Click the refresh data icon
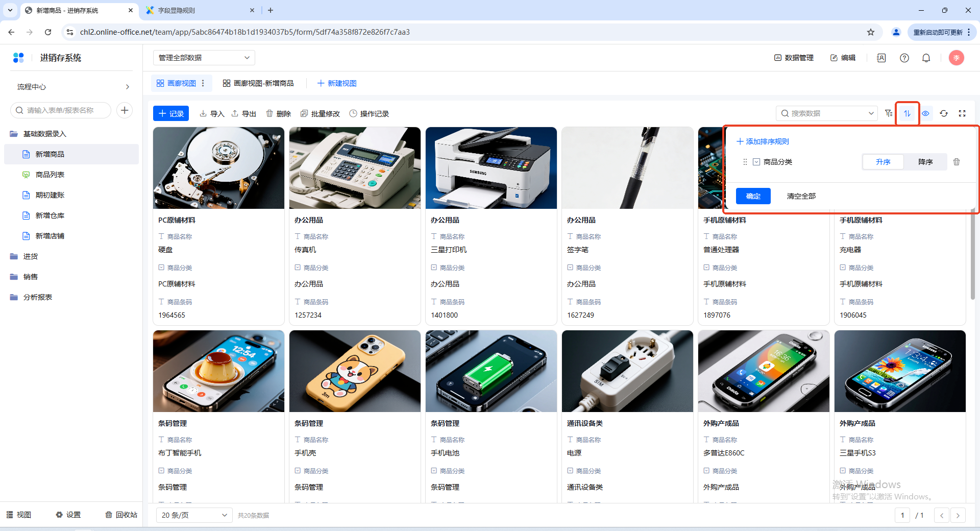 click(944, 113)
